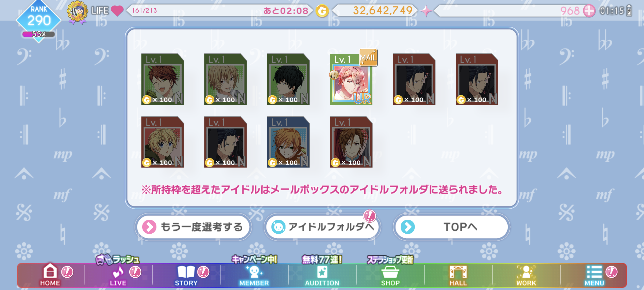The image size is (644, 290).
Task: Tap the gold G coin icon
Action: [x=322, y=11]
